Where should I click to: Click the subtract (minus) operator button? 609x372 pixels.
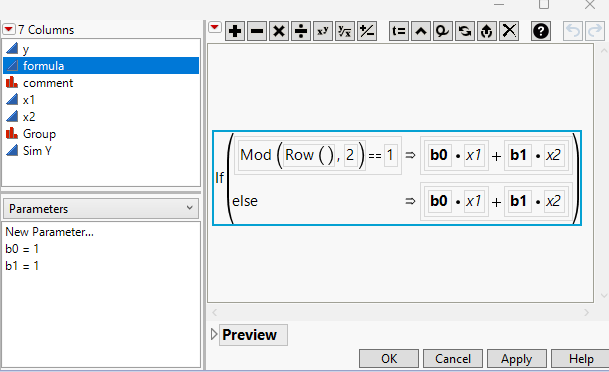pyautogui.click(x=257, y=31)
